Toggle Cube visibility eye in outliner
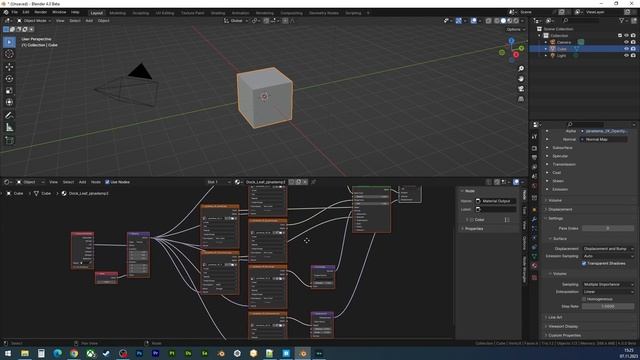This screenshot has height=360, width=640. [627, 49]
